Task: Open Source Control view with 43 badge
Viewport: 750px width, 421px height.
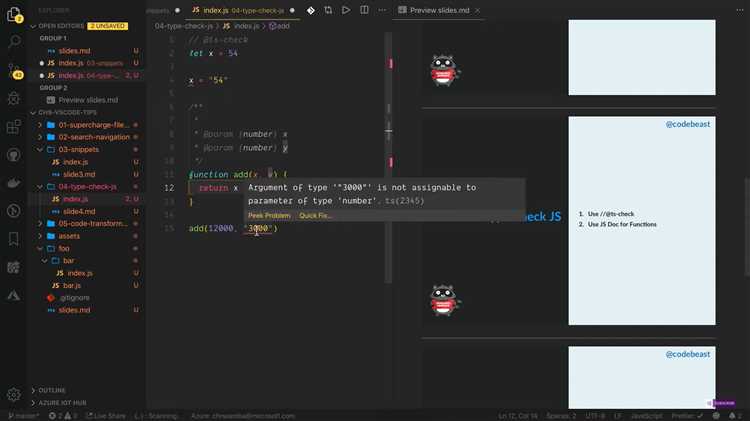Action: click(14, 71)
